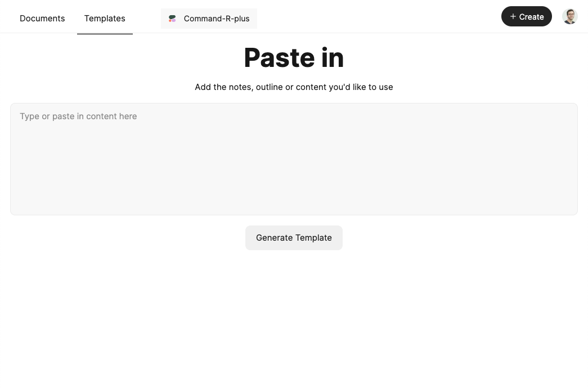Click the Command-R-plus label text
This screenshot has height=388, width=588.
click(217, 19)
